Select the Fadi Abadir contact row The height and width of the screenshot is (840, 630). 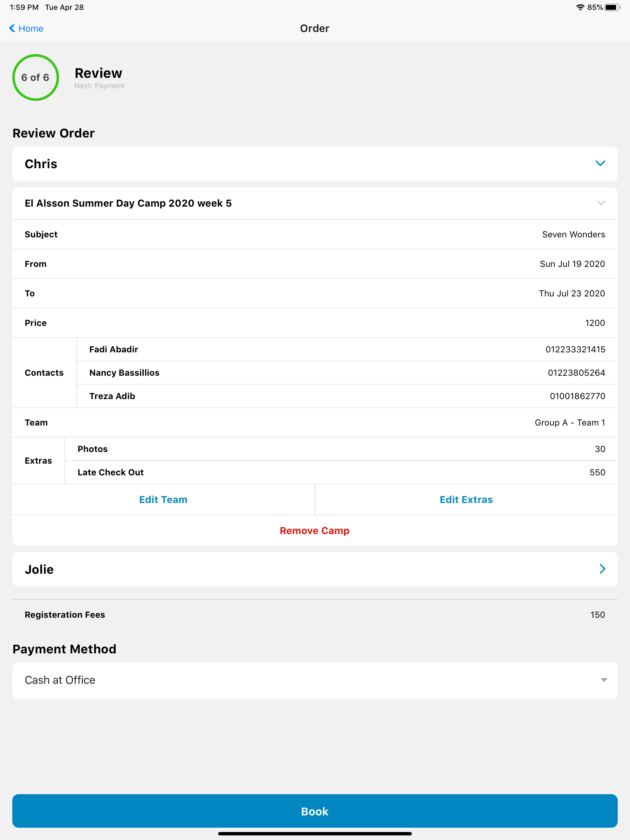347,349
